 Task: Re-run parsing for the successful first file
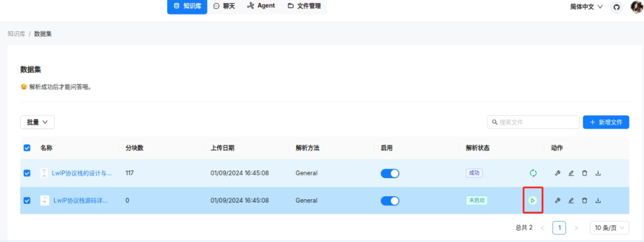532,173
